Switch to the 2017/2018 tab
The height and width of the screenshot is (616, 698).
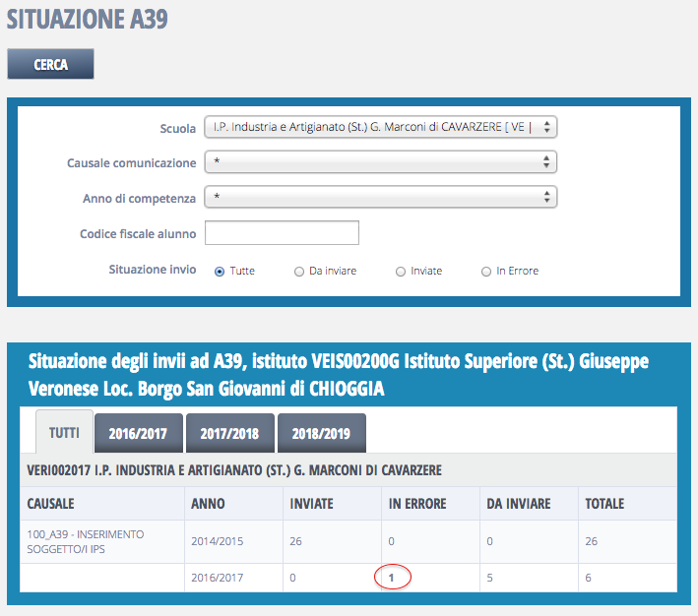coord(230,433)
